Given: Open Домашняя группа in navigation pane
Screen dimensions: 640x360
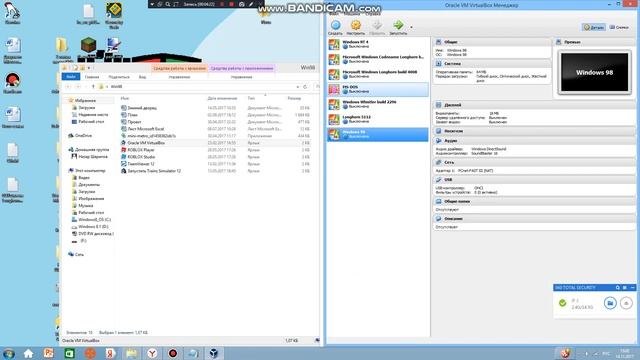Looking at the screenshot, I should [x=89, y=149].
